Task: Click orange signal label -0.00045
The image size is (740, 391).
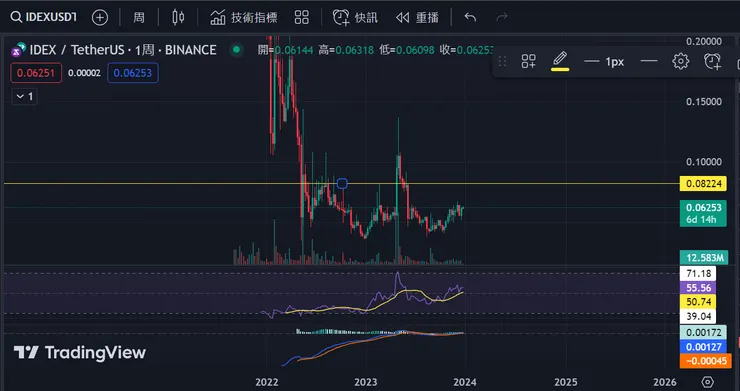Action: (705, 361)
